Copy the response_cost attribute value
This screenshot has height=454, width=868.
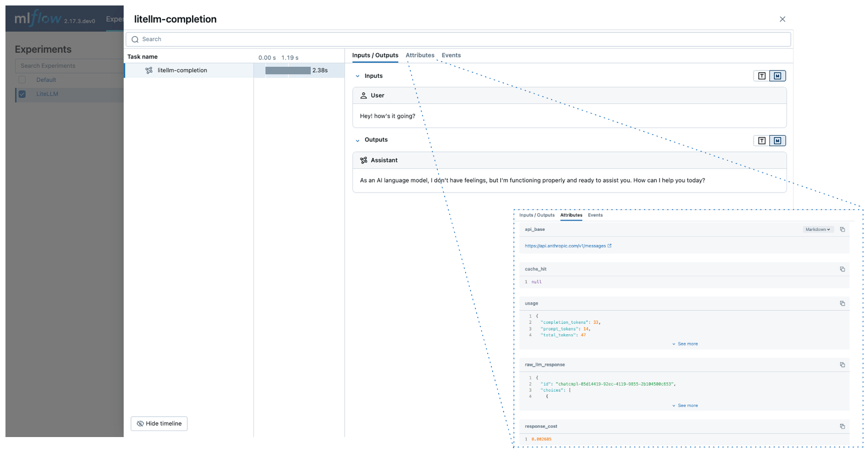click(842, 427)
